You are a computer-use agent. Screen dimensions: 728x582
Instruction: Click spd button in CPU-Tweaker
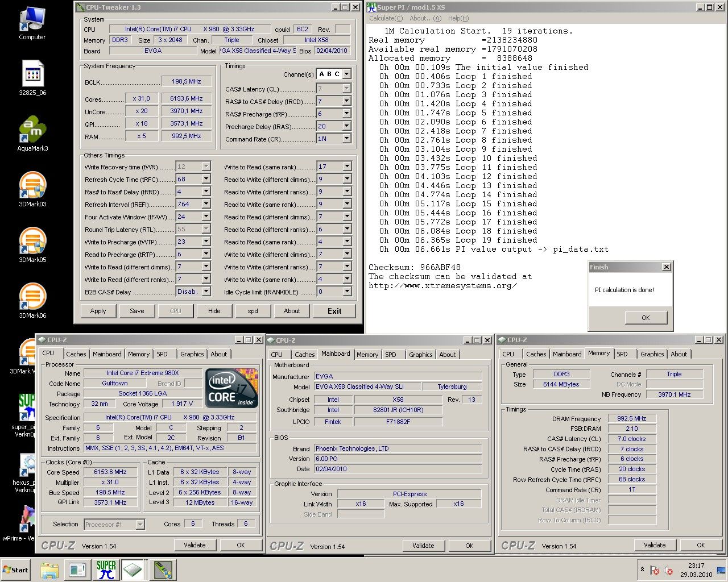253,311
